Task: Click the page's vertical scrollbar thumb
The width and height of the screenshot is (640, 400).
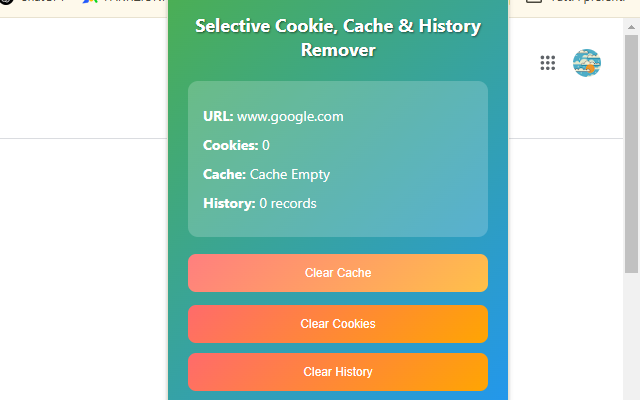Action: (631, 150)
